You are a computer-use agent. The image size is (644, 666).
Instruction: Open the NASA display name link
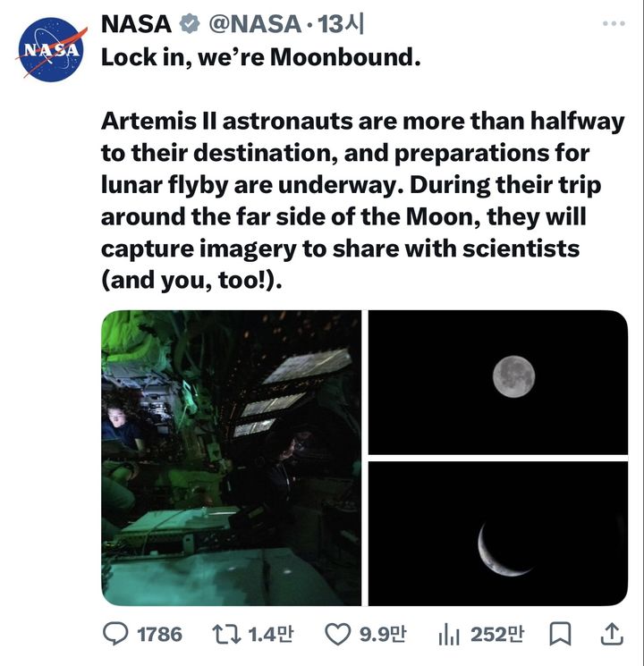tap(135, 24)
